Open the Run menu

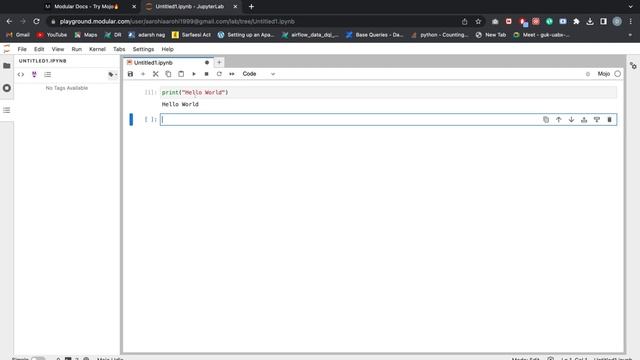click(x=77, y=49)
